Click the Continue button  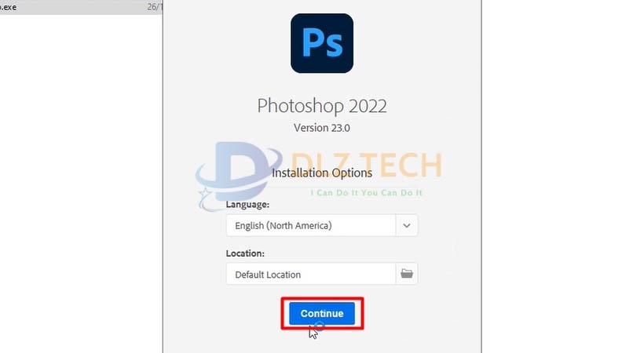coord(321,313)
